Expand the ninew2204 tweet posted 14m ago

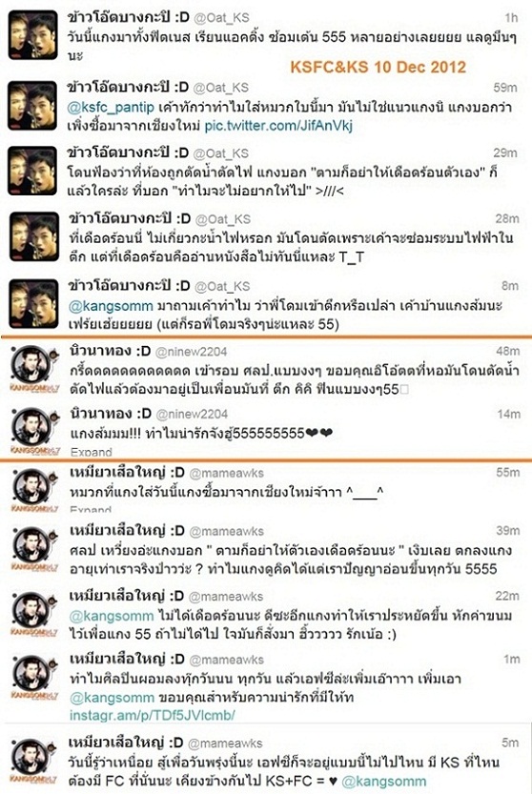(91, 452)
